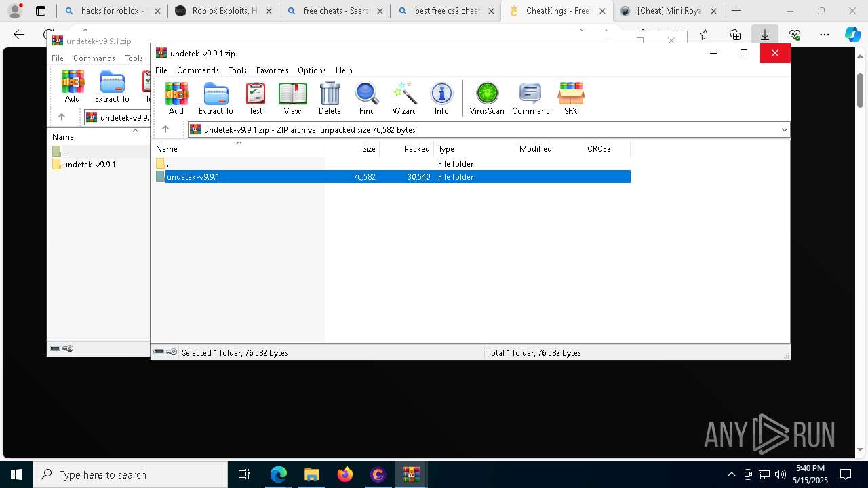The height and width of the screenshot is (488, 868).
Task: Expand the archive path dropdown
Action: pyautogui.click(x=784, y=129)
